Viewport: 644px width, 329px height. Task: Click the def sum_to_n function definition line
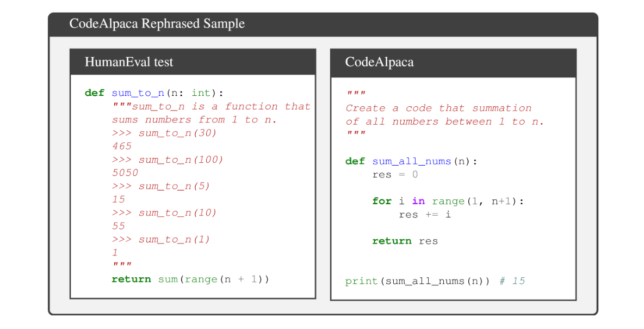(154, 93)
